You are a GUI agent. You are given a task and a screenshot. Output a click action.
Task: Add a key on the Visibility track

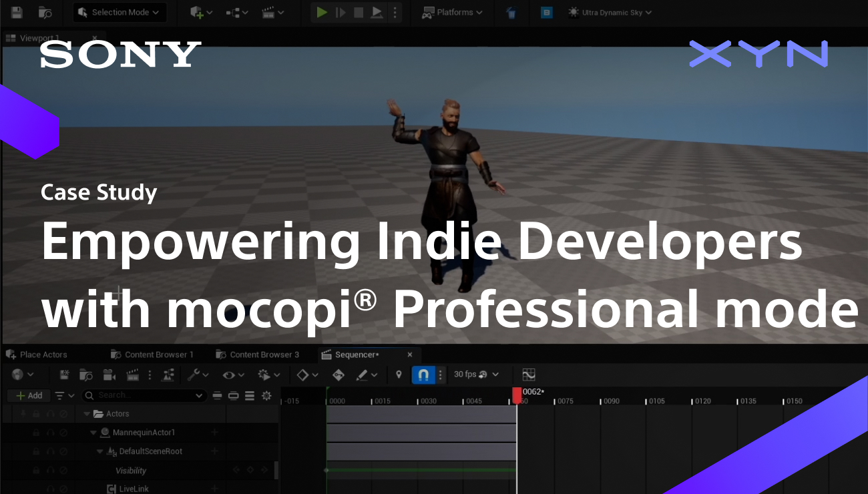coord(250,470)
